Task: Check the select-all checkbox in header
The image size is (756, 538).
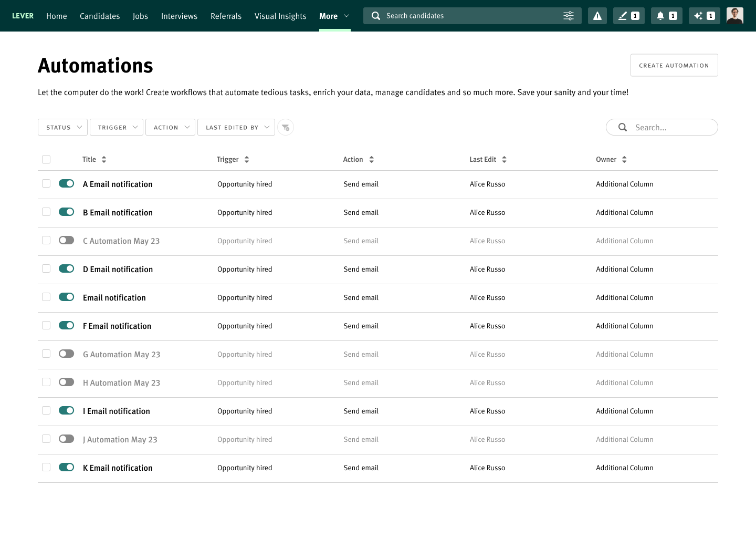Action: click(x=46, y=159)
